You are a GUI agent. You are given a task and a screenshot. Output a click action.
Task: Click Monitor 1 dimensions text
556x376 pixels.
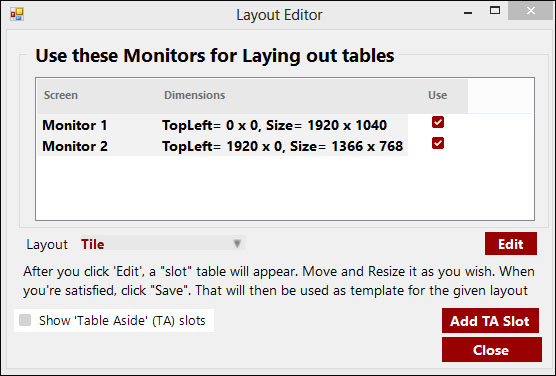click(x=274, y=125)
